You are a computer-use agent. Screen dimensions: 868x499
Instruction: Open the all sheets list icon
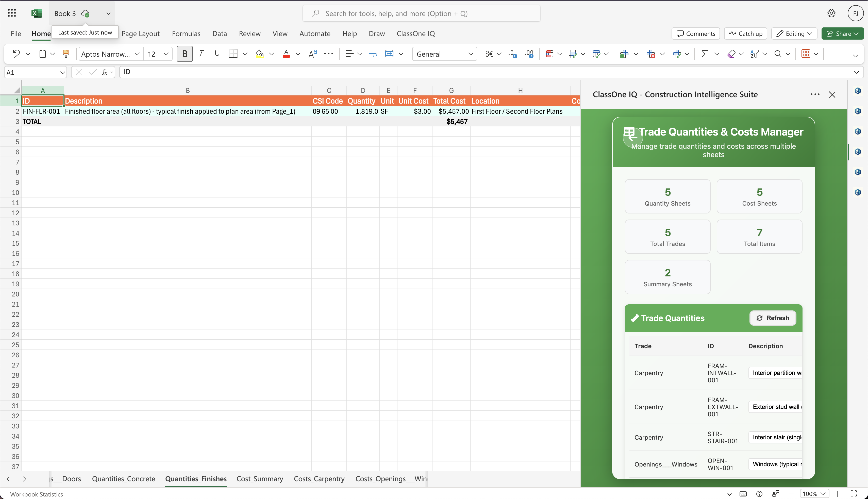point(40,479)
